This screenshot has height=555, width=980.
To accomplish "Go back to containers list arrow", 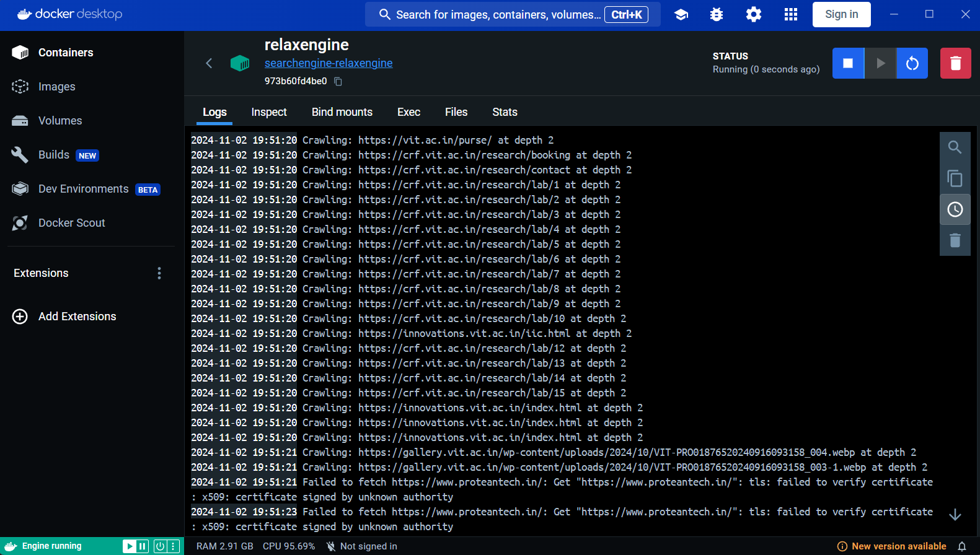I will point(209,63).
